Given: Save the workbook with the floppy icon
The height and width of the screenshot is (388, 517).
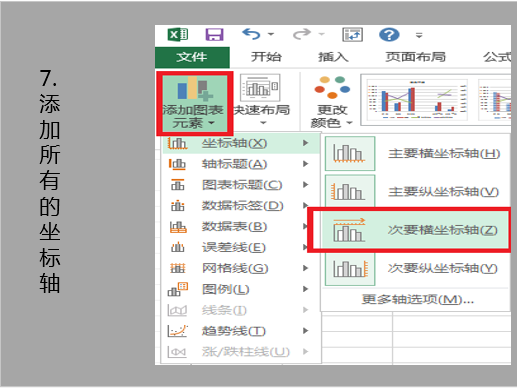Looking at the screenshot, I should click(x=214, y=34).
